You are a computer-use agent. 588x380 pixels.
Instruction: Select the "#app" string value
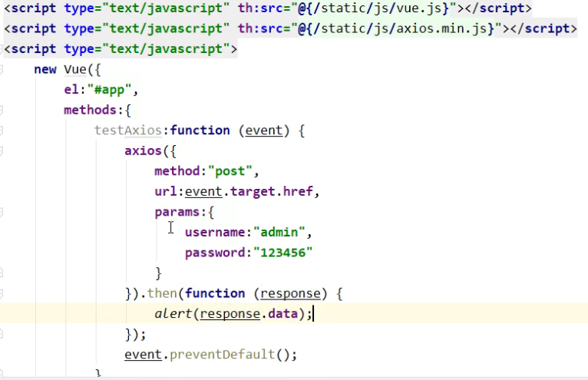tap(109, 90)
